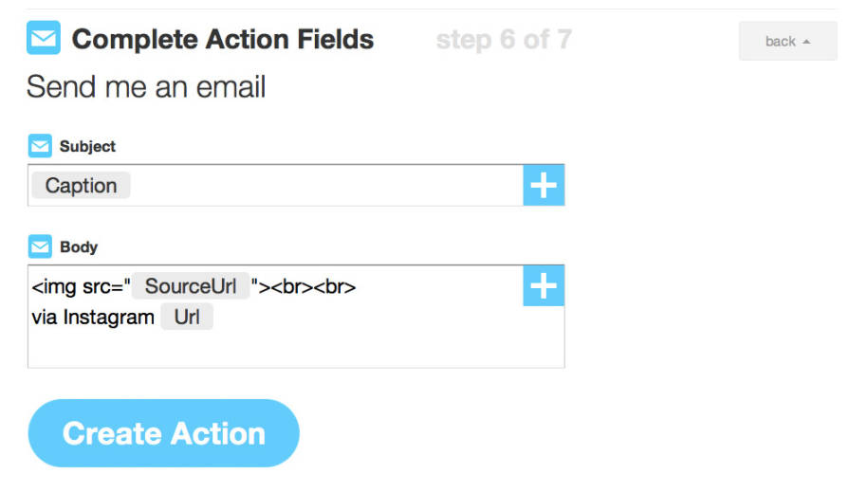868x492 pixels.
Task: Add ingredient with Body field plus button
Action: [544, 286]
